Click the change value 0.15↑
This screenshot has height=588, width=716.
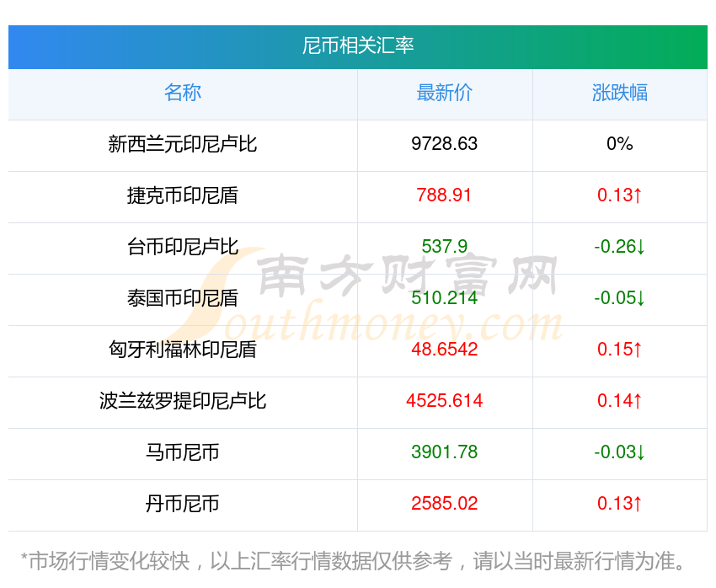pos(620,350)
